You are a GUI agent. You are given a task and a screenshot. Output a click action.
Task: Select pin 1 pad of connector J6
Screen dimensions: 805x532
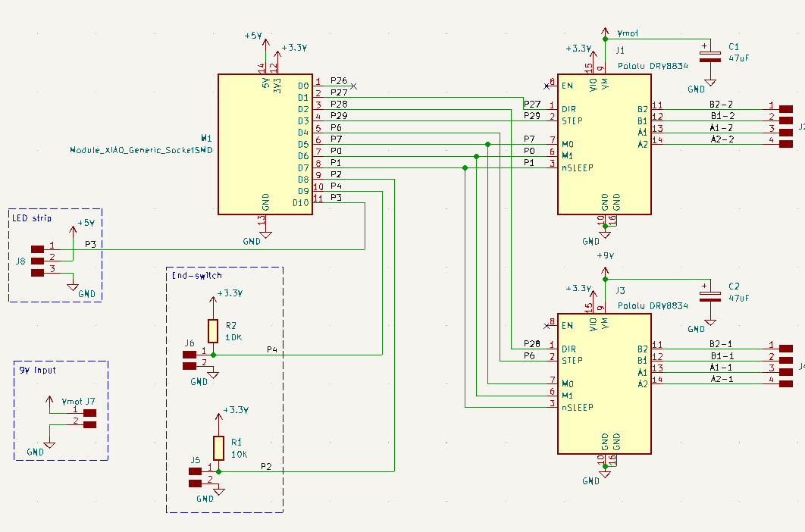click(x=190, y=355)
